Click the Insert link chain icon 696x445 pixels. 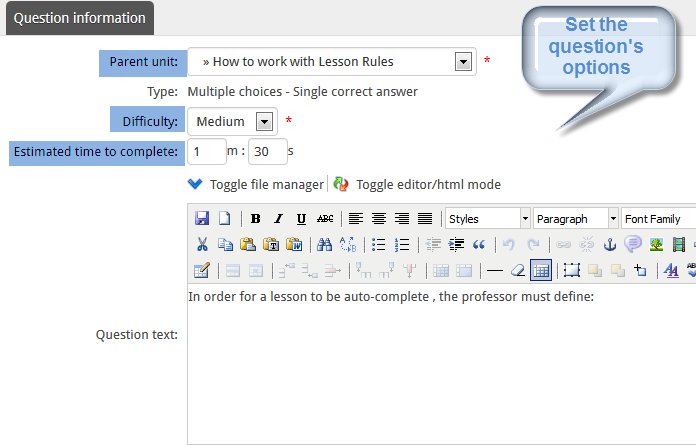click(x=563, y=244)
